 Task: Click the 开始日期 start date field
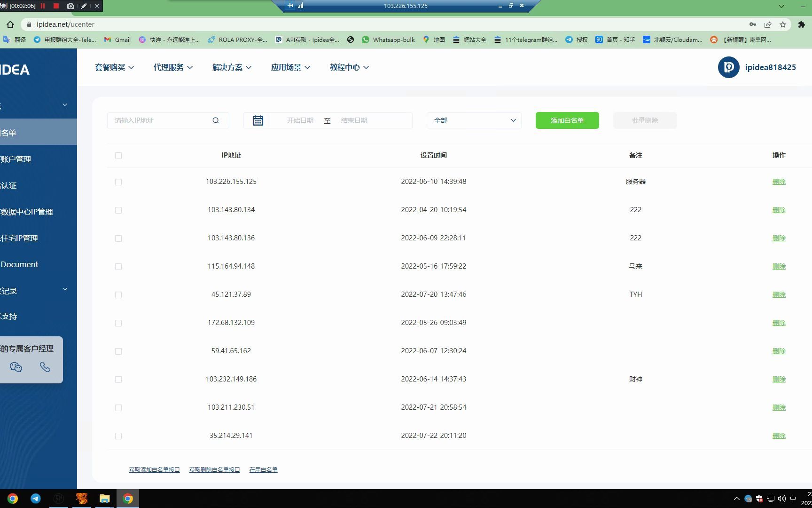[x=300, y=120]
